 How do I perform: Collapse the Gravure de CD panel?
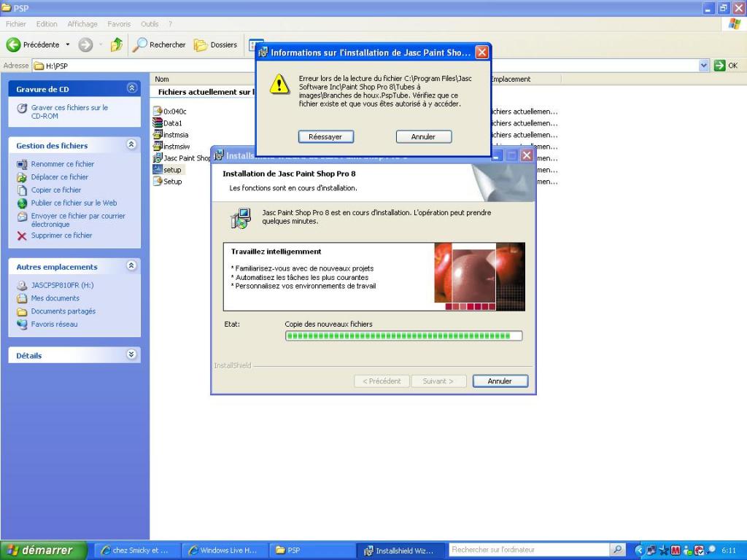131,88
